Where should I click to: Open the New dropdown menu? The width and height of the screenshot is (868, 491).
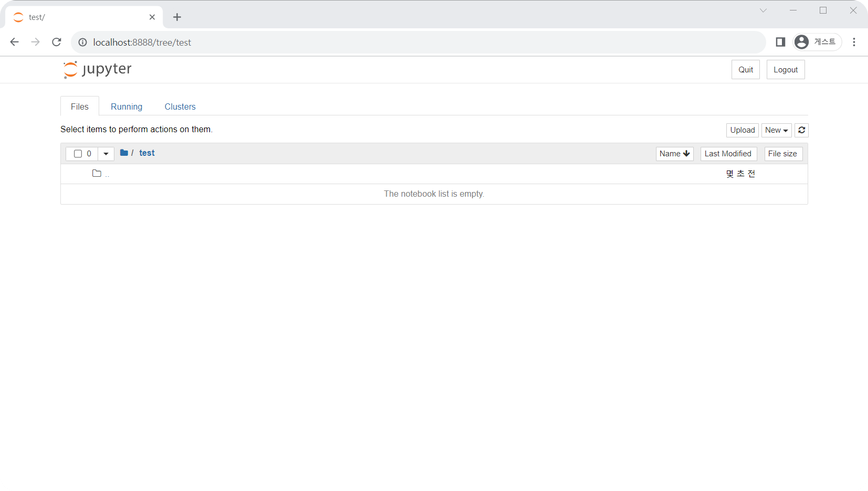click(776, 130)
